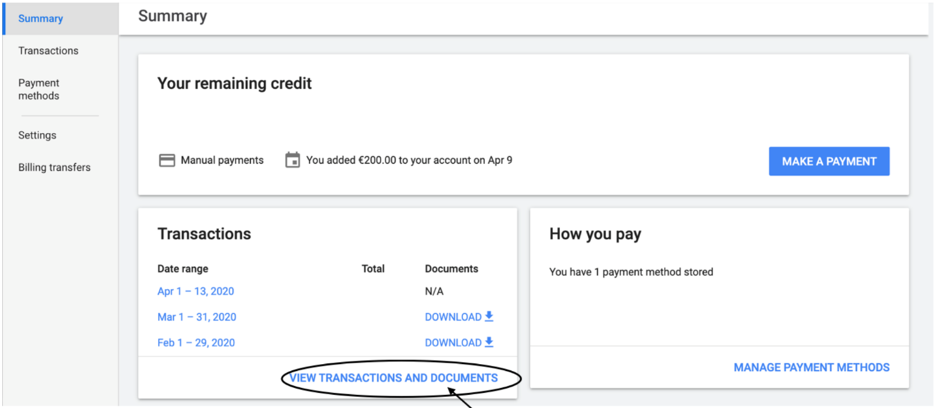Click the download arrow icon in the Mar row
Viewport: 939px width, 408px height.
coord(489,316)
